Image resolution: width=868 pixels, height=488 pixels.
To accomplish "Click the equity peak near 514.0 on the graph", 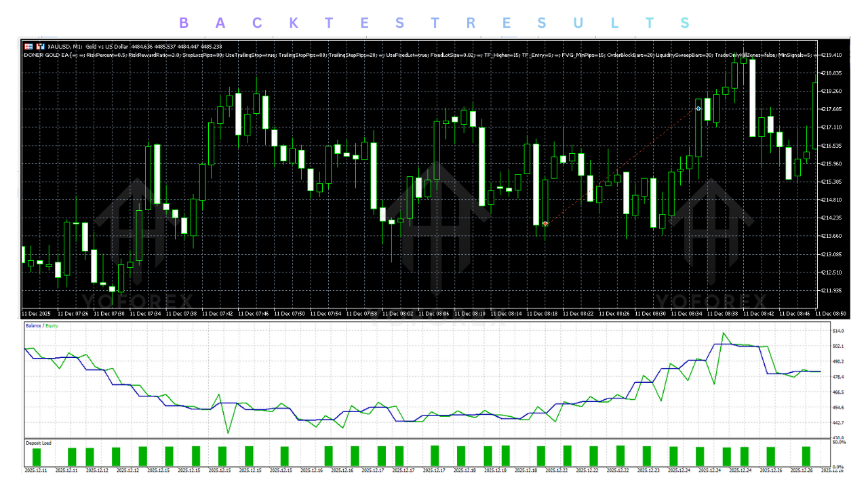I will tap(724, 333).
